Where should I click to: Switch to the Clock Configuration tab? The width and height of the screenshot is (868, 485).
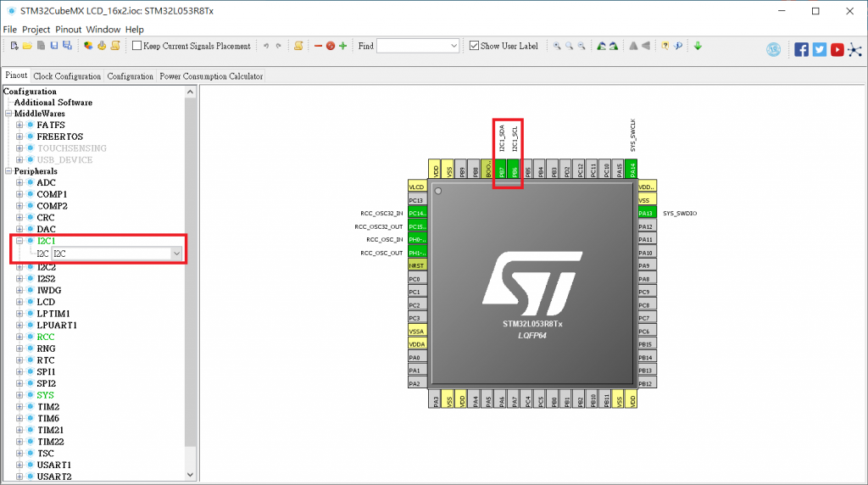[67, 76]
